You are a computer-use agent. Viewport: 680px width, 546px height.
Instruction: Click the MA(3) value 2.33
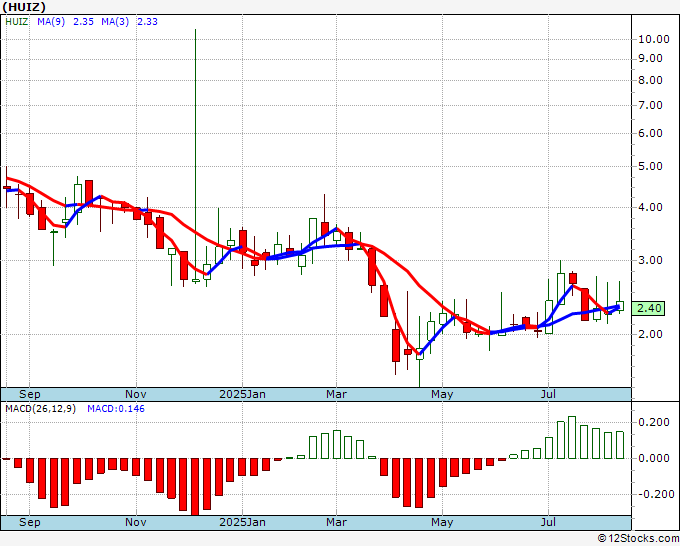coord(147,22)
